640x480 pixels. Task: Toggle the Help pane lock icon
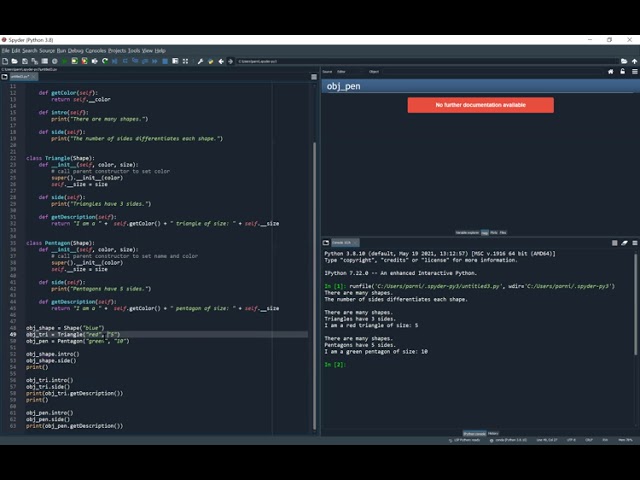(622, 71)
